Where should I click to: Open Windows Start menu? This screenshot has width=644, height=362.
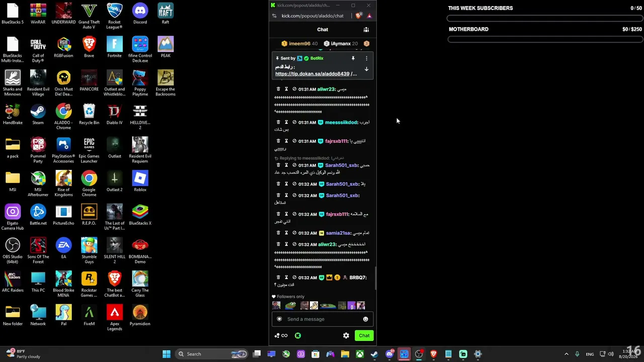[167, 354]
